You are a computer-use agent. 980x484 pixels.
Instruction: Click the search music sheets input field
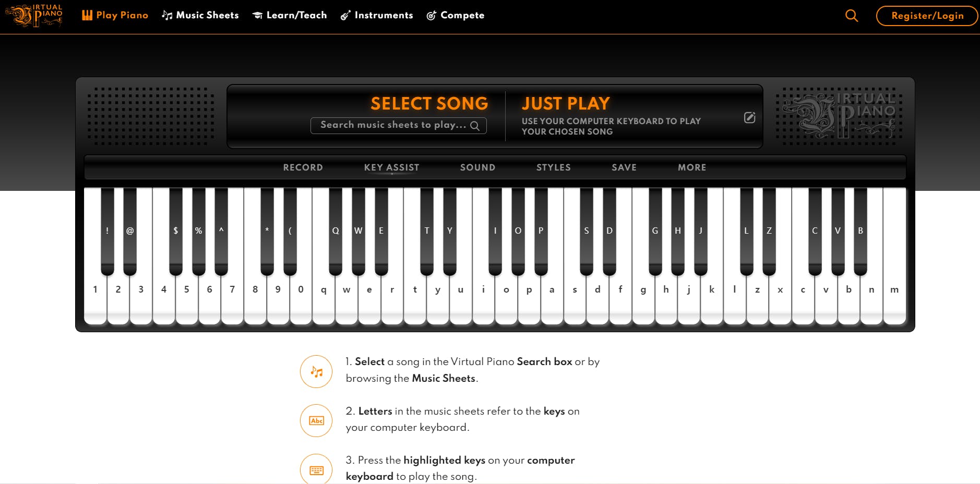point(392,125)
